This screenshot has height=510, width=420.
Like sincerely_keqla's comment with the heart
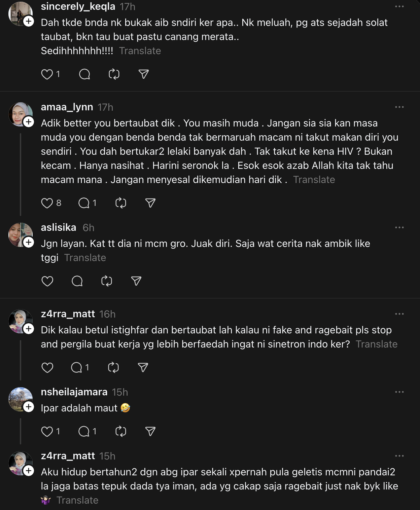pos(47,74)
